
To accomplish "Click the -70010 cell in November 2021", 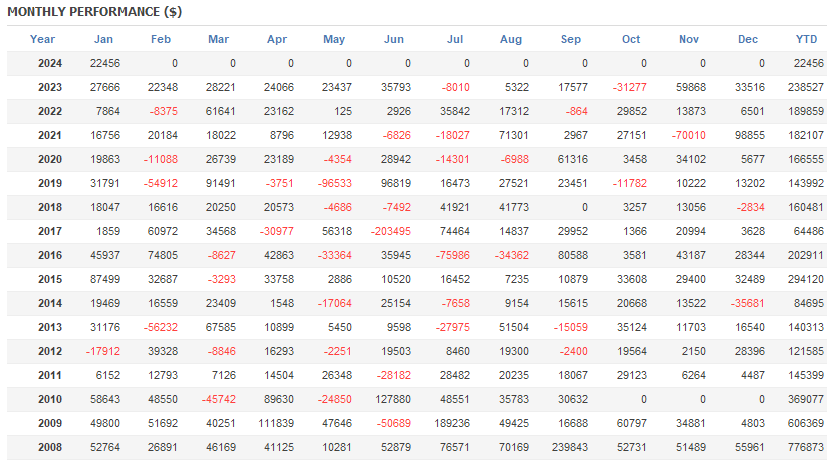I will (686, 135).
